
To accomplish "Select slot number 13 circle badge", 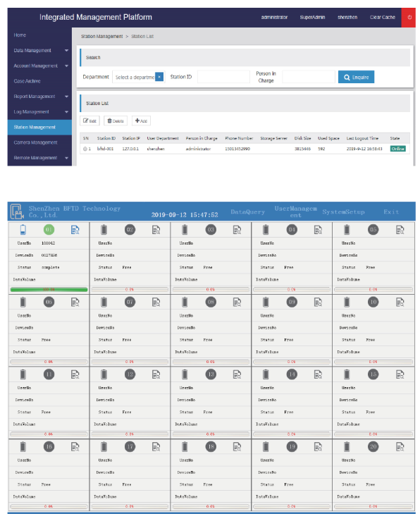I will 211,374.
